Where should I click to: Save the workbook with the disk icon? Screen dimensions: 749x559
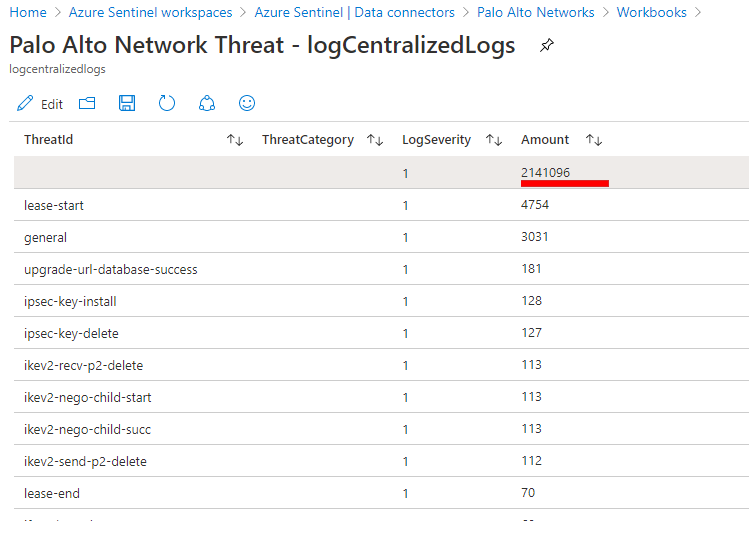(x=127, y=103)
